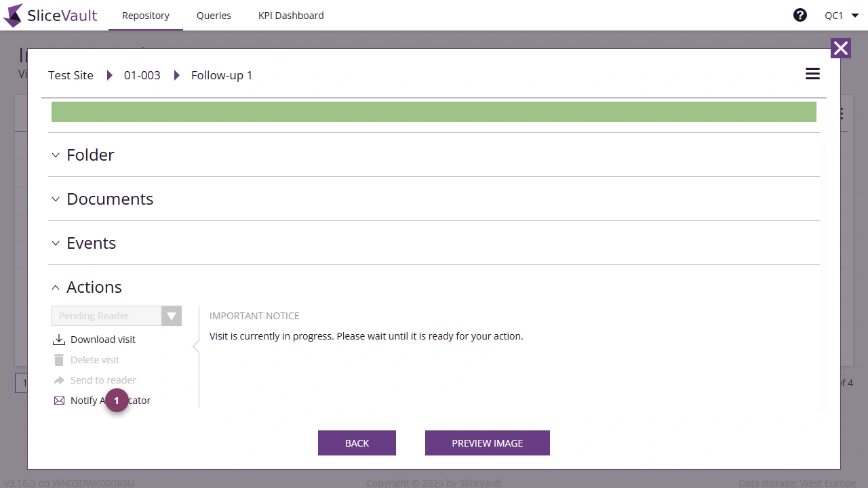Screen dimensions: 868x488
Task: Switch to the Queries tab
Action: pyautogui.click(x=214, y=15)
